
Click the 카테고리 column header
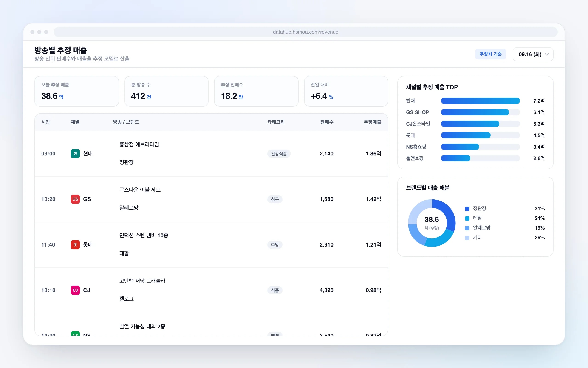pos(276,122)
